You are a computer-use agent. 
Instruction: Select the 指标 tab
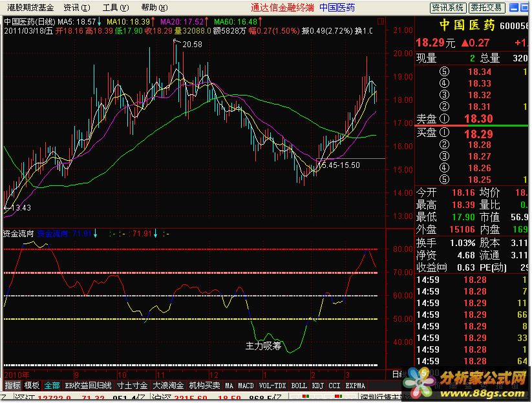(x=12, y=386)
